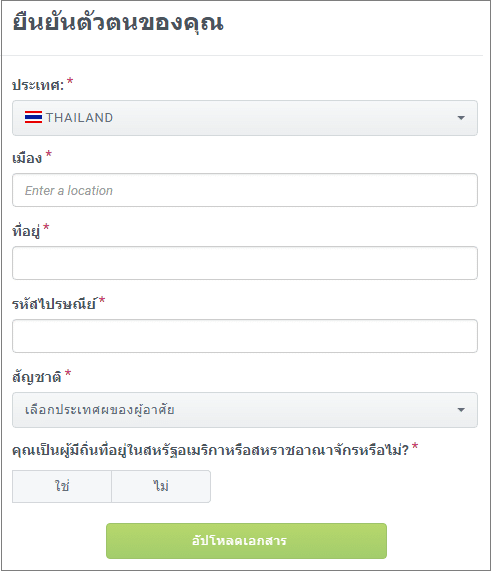Focus the 'Enter a location' city field

(245, 190)
